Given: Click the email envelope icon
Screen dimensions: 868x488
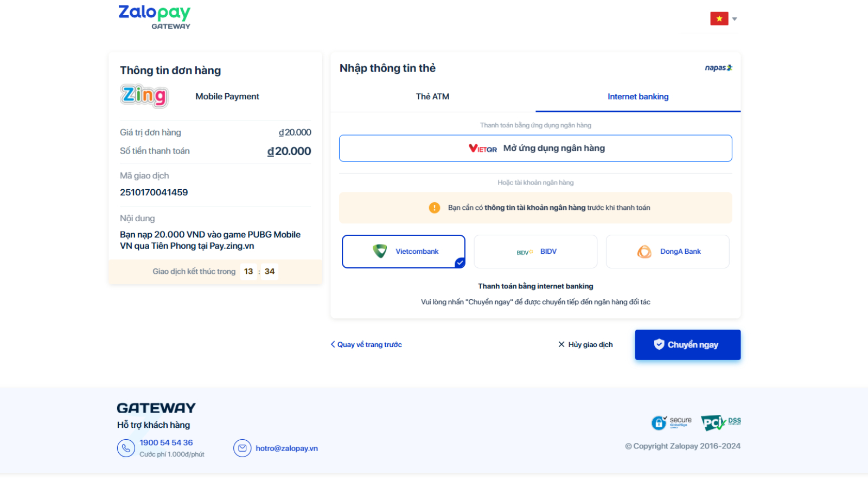Looking at the screenshot, I should coord(242,448).
